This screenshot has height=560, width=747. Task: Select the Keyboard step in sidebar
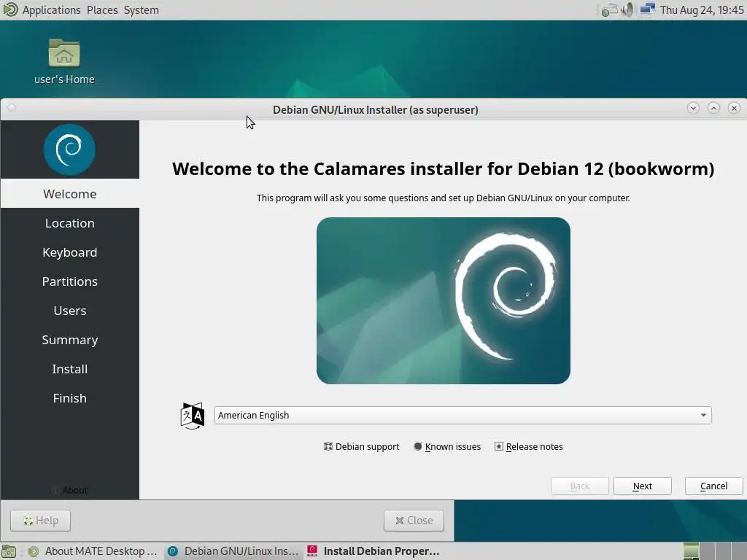click(69, 252)
